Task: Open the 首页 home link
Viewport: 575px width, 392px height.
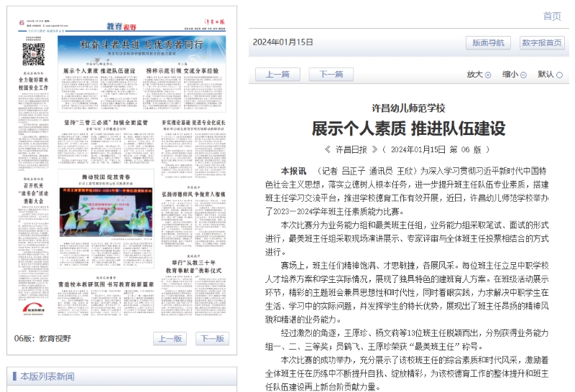Action: (551, 16)
